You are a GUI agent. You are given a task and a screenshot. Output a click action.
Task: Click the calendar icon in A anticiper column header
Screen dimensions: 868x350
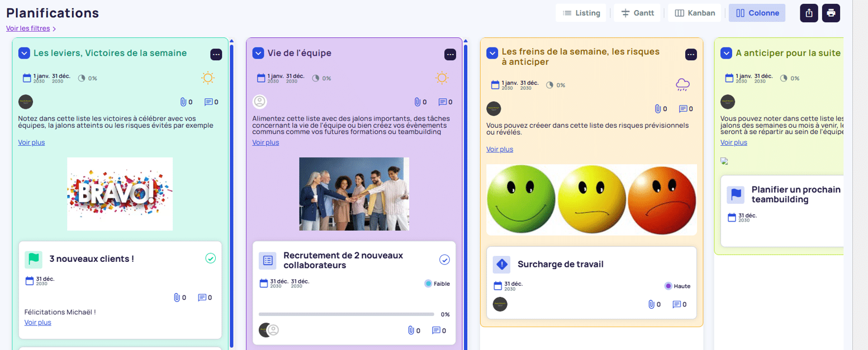coord(729,78)
